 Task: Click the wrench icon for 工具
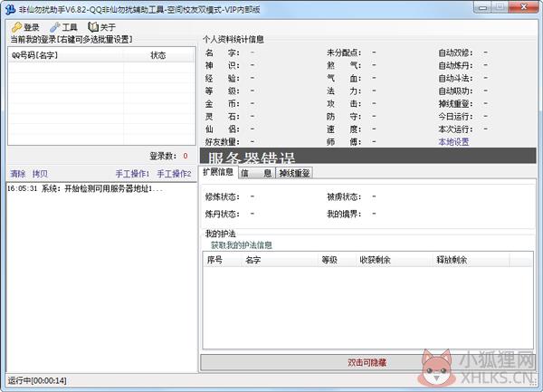click(54, 27)
